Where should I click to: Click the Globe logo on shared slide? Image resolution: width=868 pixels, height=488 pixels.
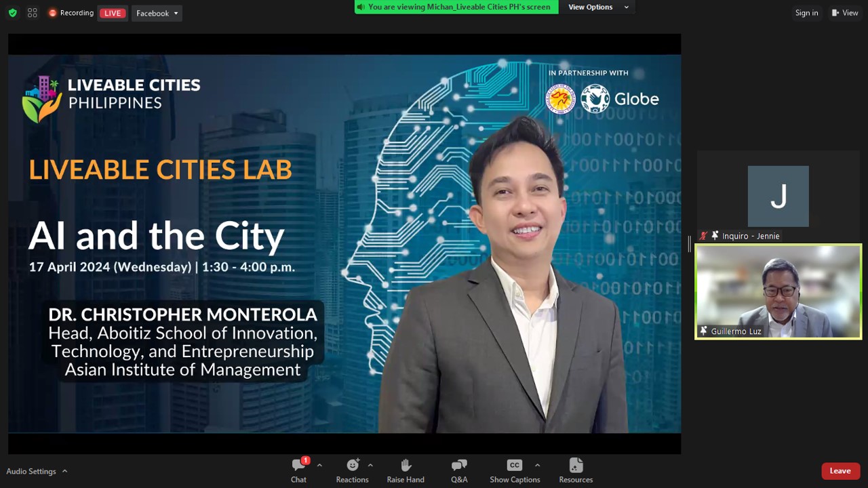point(620,99)
